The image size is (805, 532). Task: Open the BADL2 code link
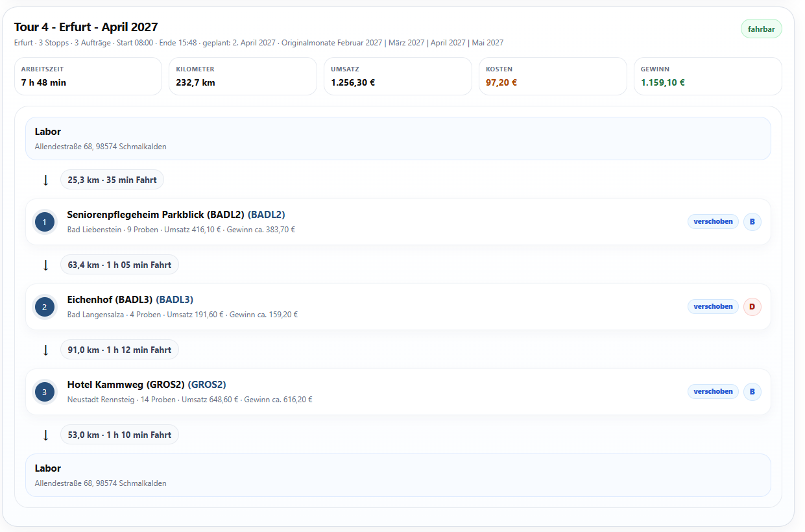pyautogui.click(x=266, y=215)
